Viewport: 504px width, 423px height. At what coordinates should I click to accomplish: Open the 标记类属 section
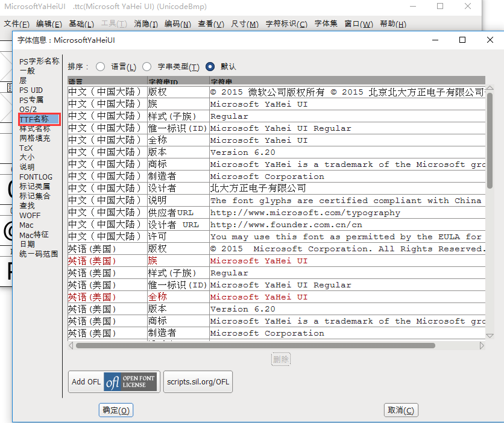(35, 186)
